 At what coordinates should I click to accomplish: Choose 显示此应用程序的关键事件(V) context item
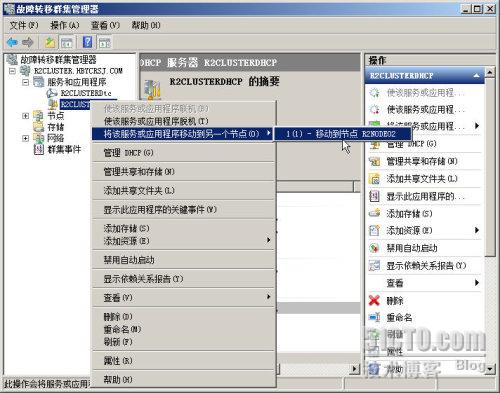pos(184,210)
